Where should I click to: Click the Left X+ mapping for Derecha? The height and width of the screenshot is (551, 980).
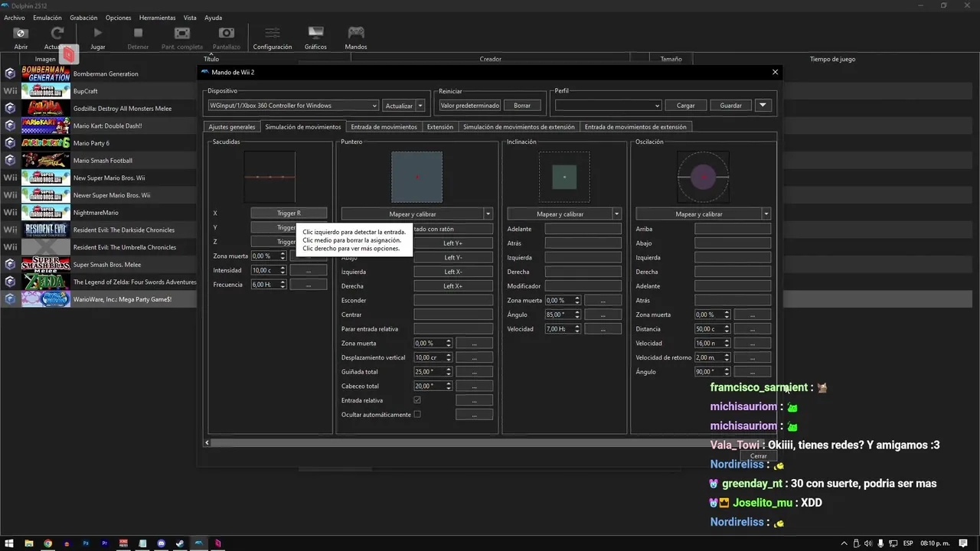(x=453, y=286)
